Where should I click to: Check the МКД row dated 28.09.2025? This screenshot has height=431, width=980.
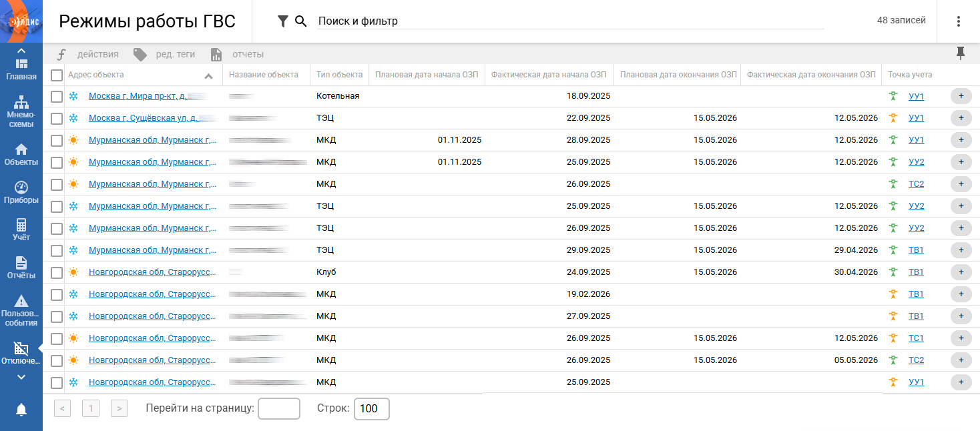tap(57, 141)
